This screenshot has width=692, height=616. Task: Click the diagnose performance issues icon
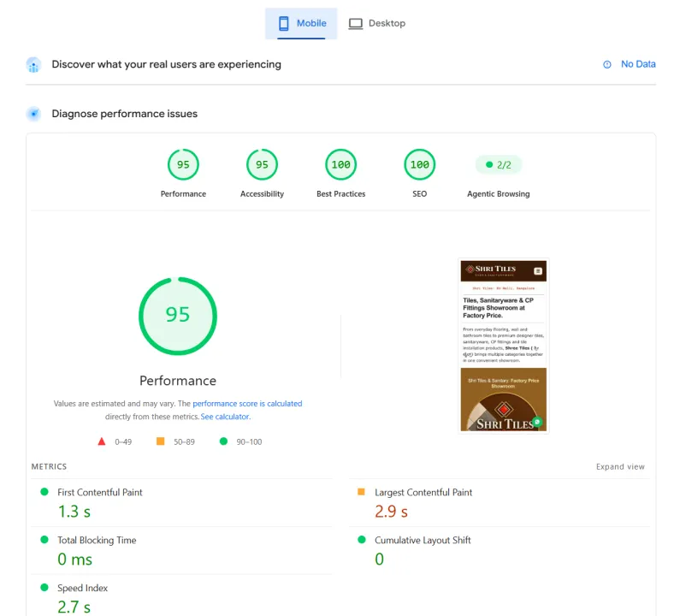click(x=33, y=114)
